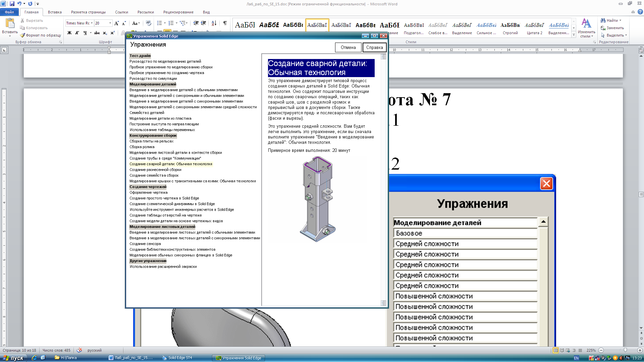Open underline style dropdown arrow
This screenshot has height=362, width=644.
click(91, 33)
